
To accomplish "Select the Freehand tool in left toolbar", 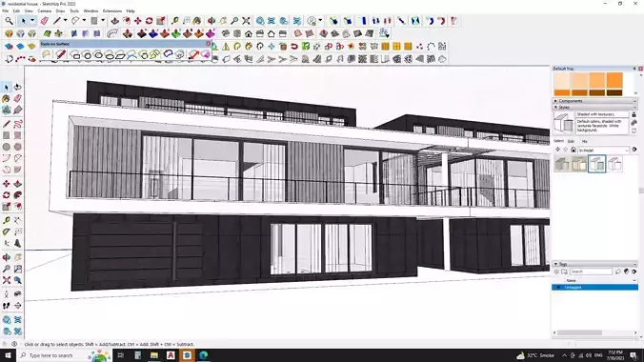I will coord(18,124).
